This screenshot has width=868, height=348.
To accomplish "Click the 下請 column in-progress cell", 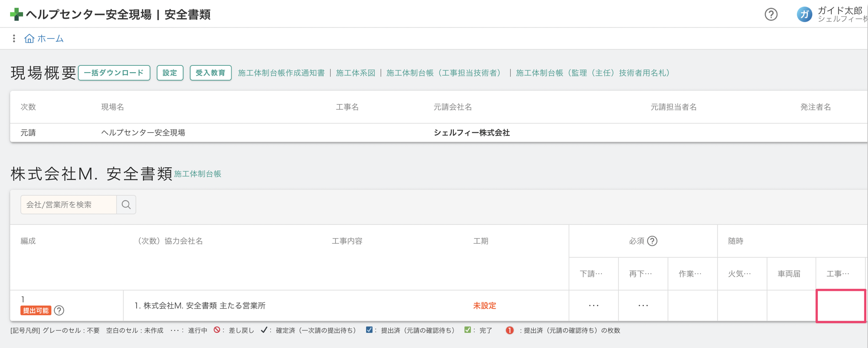I will (x=593, y=306).
